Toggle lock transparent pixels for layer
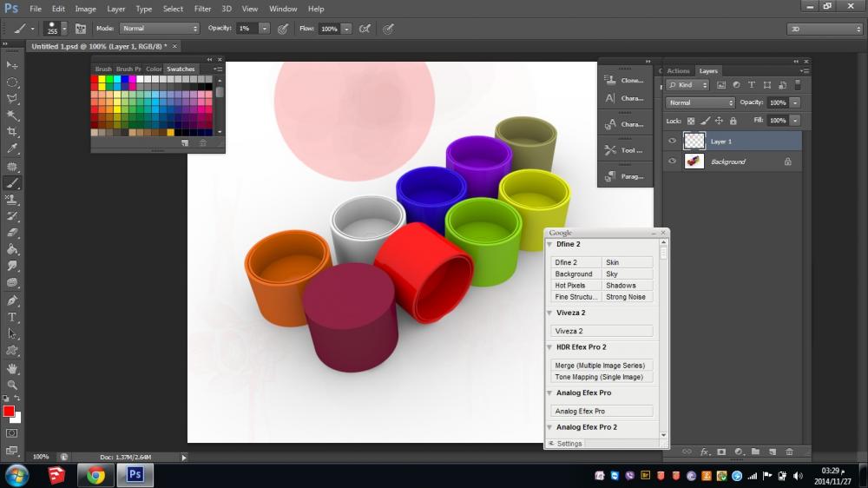The width and height of the screenshot is (868, 488). (691, 121)
